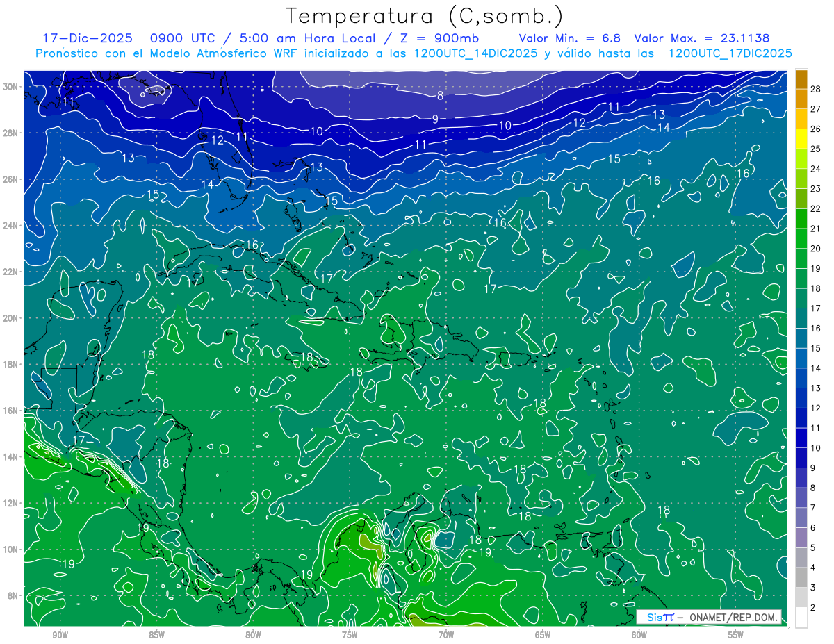
Task: Pick the blue swatch between 13 and 14
Action: coord(802,378)
